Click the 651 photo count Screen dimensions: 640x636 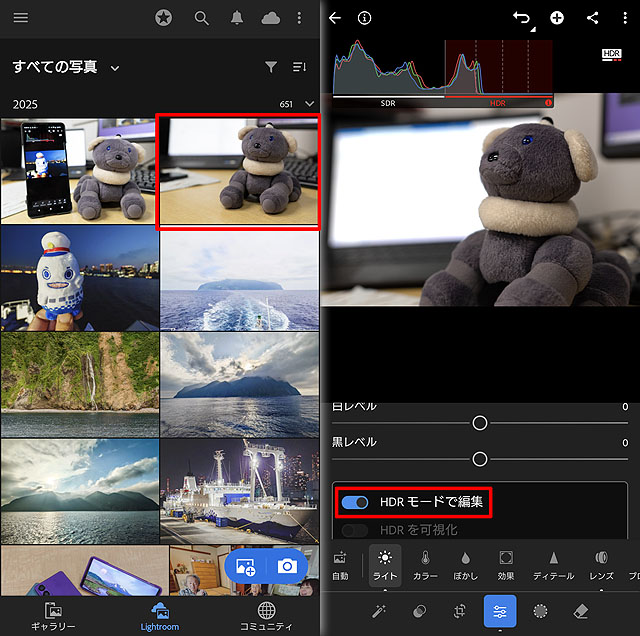pyautogui.click(x=286, y=104)
